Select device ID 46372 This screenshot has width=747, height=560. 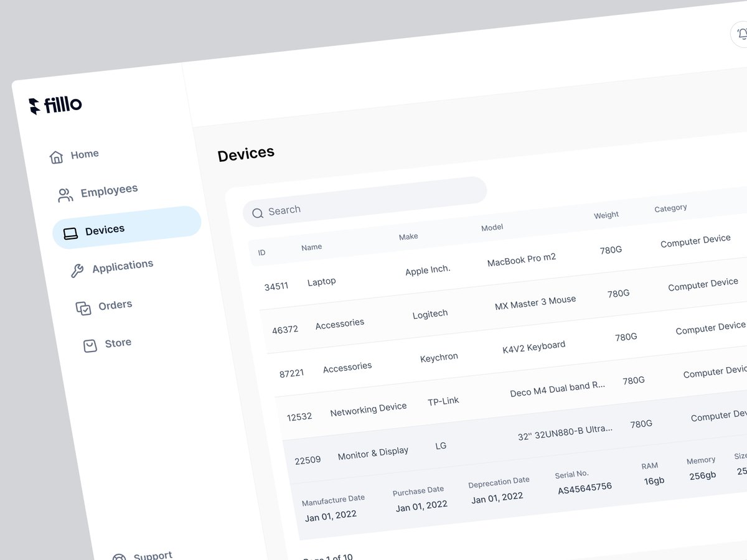tap(285, 330)
